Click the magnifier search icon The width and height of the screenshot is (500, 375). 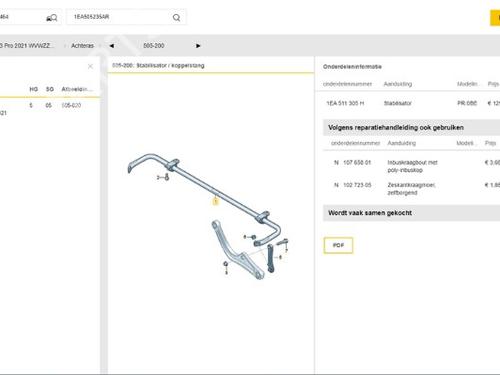point(176,17)
